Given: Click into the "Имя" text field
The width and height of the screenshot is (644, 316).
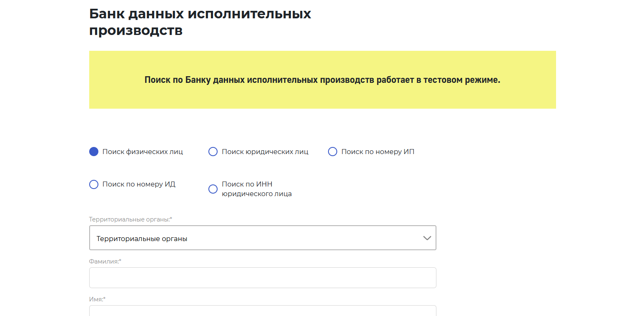Looking at the screenshot, I should [x=263, y=311].
